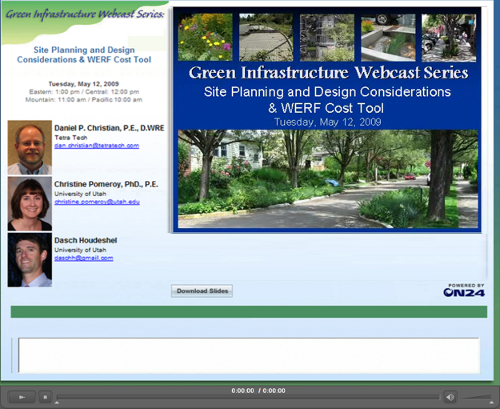The image size is (500, 409).
Task: Click the playback progress bar
Action: (x=248, y=397)
